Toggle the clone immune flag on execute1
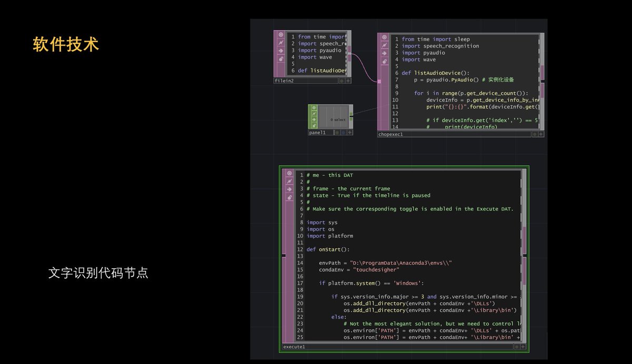Image resolution: width=632 pixels, height=364 pixels. click(289, 181)
